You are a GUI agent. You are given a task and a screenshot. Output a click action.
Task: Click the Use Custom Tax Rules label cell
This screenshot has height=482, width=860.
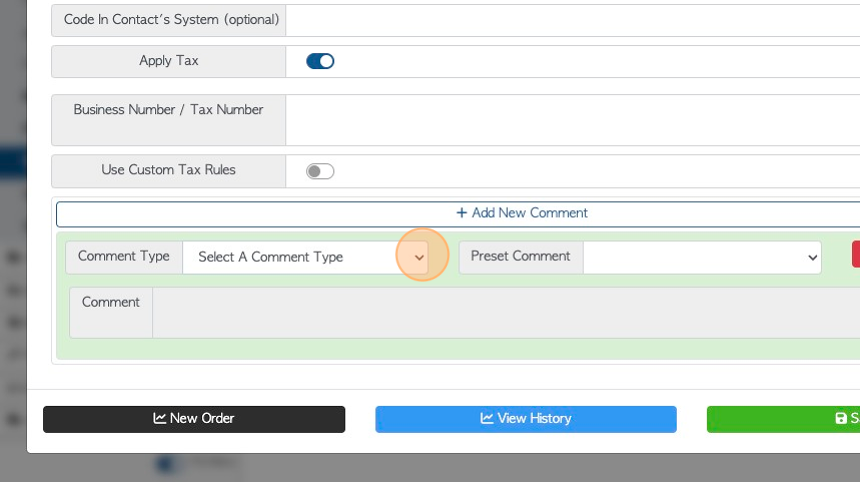tap(168, 171)
